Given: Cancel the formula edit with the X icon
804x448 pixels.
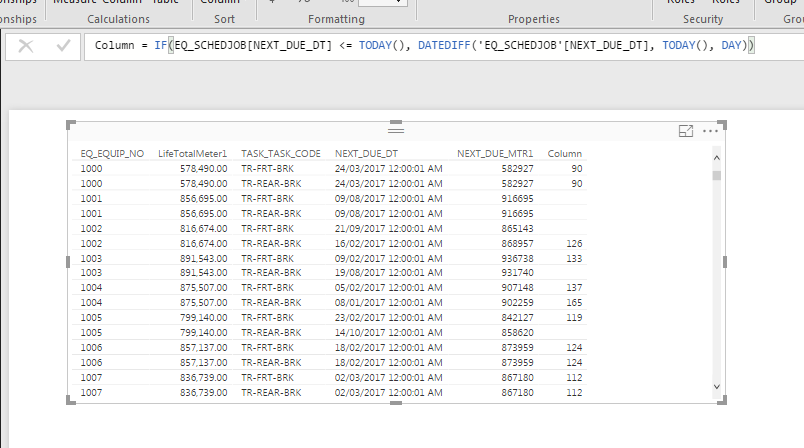Looking at the screenshot, I should tap(26, 46).
